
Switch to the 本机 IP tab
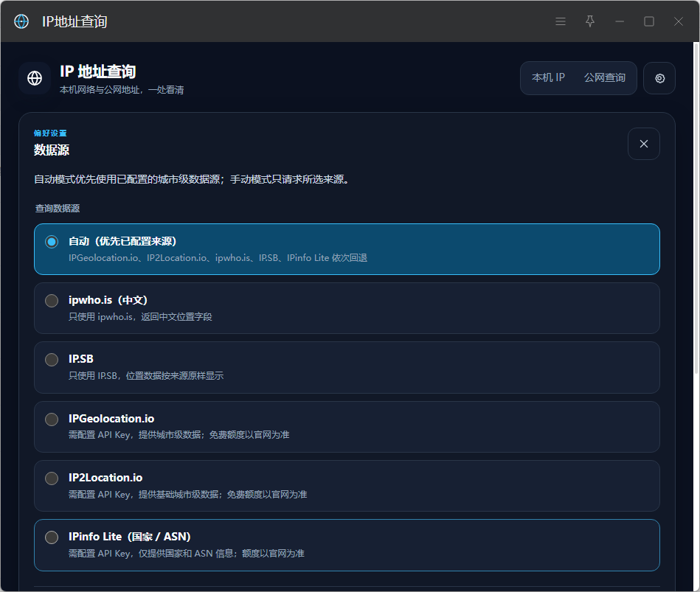[548, 77]
